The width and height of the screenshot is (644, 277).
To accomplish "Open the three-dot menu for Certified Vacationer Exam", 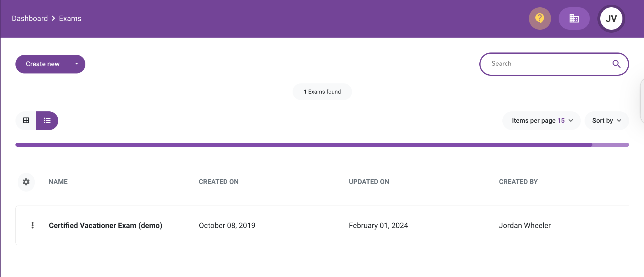I will 32,225.
